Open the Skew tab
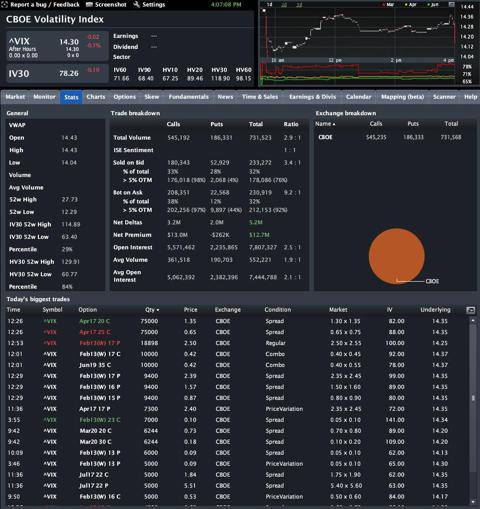480x509 pixels. pyautogui.click(x=152, y=97)
